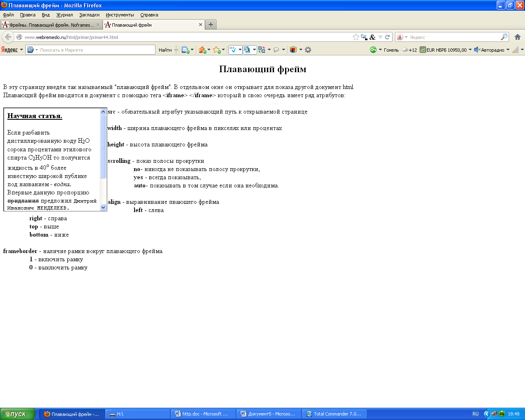Click the En translate icon in address bar

364,37
